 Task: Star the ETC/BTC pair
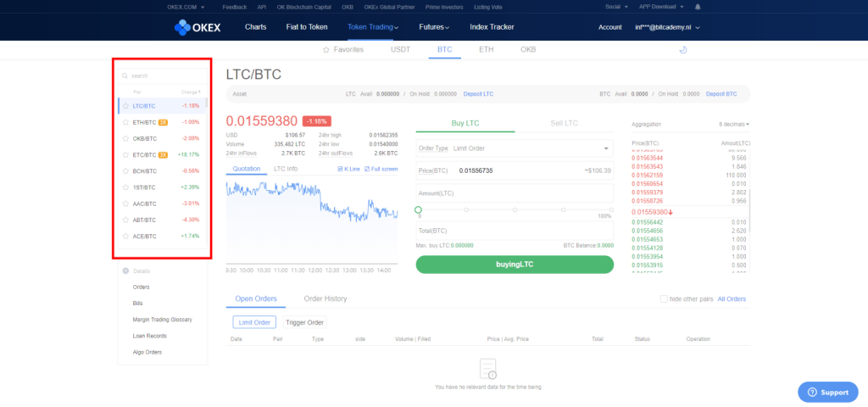(x=125, y=155)
